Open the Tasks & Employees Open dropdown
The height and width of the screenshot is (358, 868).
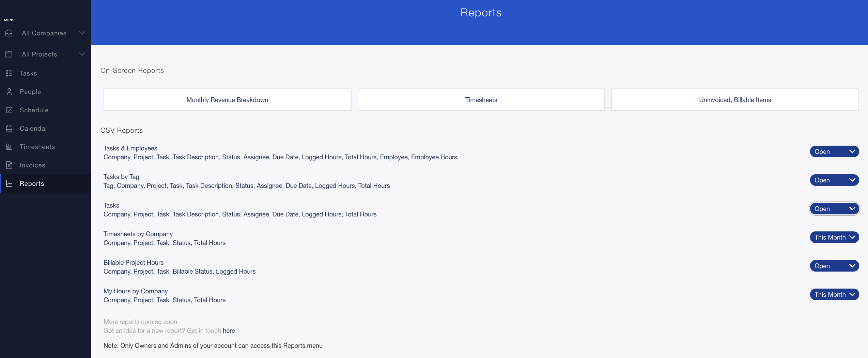click(x=834, y=151)
